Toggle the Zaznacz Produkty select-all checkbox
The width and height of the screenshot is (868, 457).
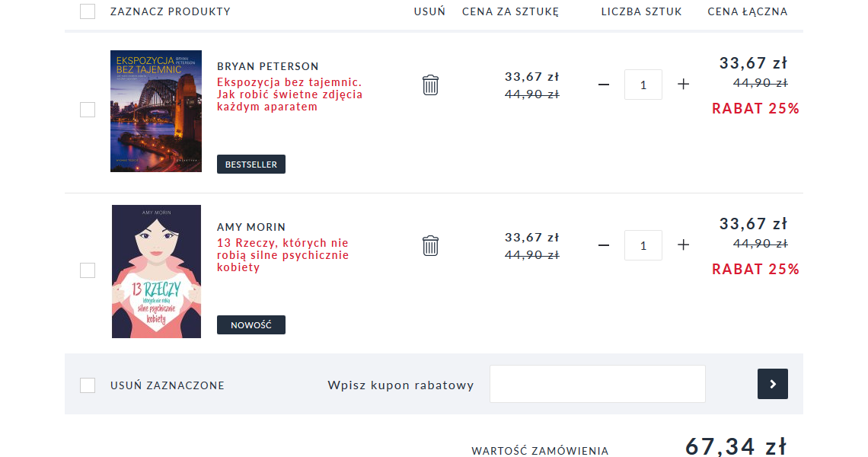pos(88,11)
